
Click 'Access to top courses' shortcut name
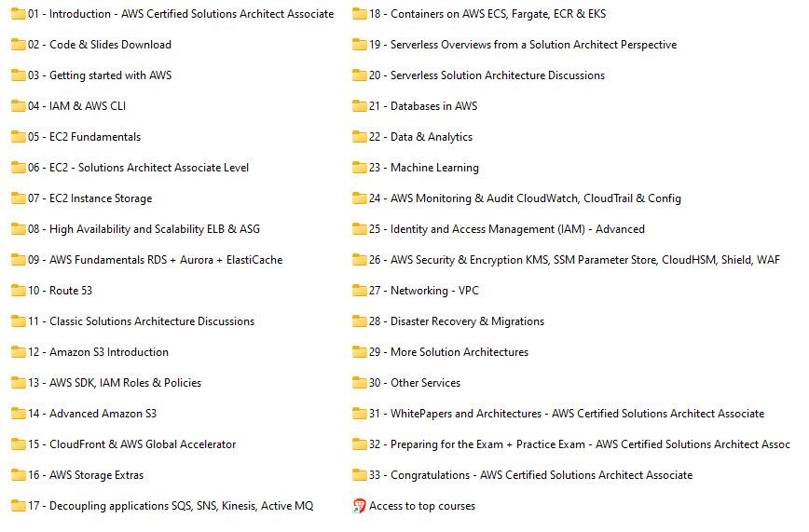(x=422, y=506)
